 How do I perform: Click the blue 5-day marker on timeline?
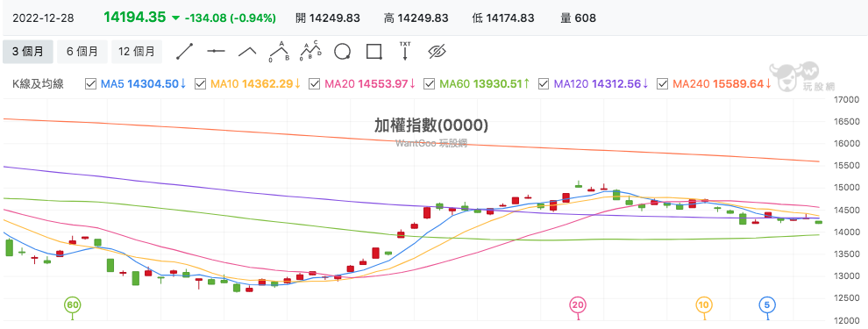[x=767, y=304]
